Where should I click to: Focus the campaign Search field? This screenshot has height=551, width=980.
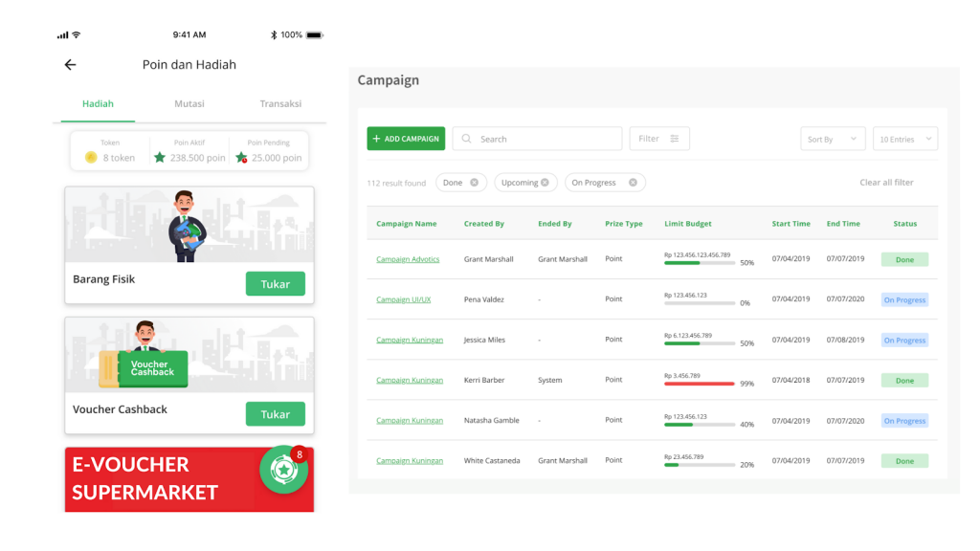(538, 139)
